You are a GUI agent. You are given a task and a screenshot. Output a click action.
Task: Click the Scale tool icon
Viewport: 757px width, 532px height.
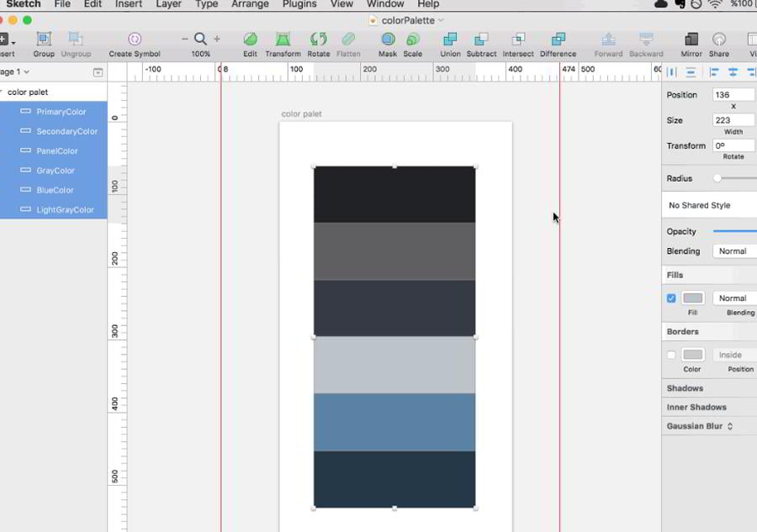point(413,40)
